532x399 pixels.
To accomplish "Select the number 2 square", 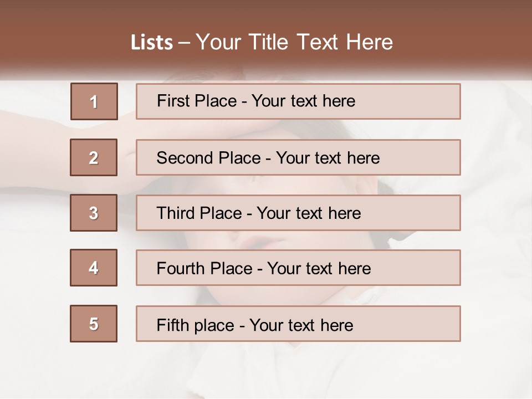I will [x=94, y=157].
